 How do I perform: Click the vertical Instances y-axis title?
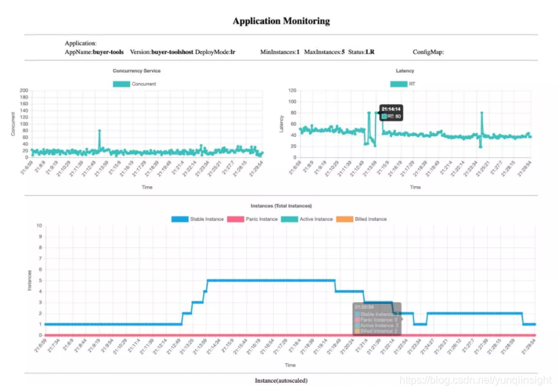point(30,280)
